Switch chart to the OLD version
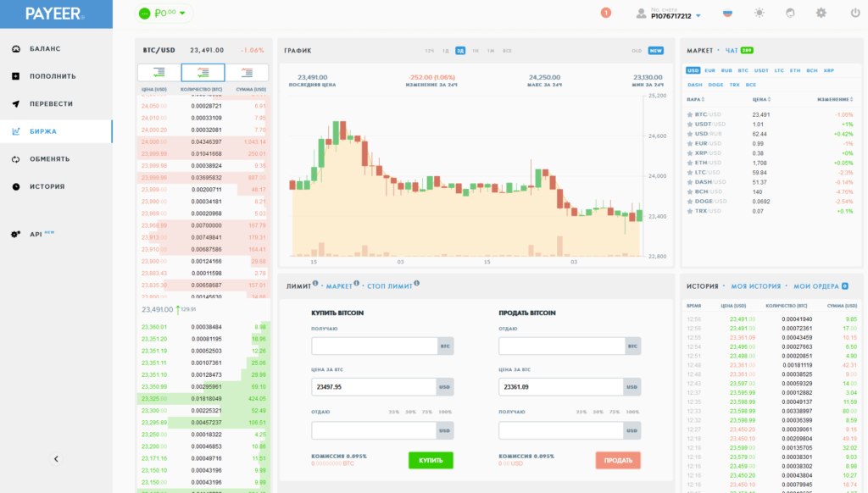The image size is (868, 493). pyautogui.click(x=637, y=51)
